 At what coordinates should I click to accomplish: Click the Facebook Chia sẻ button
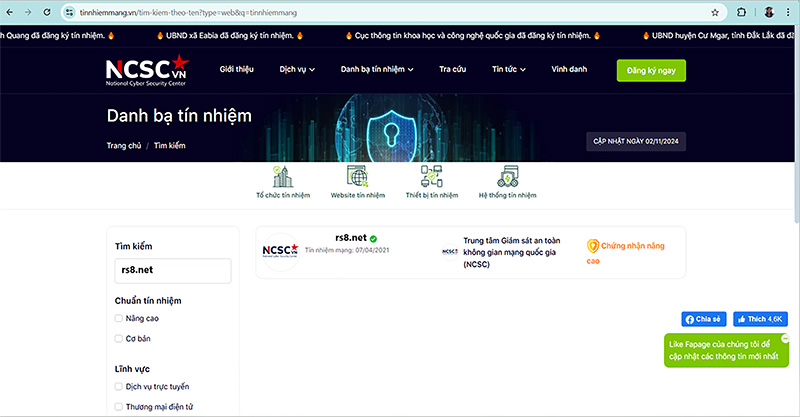pyautogui.click(x=704, y=319)
